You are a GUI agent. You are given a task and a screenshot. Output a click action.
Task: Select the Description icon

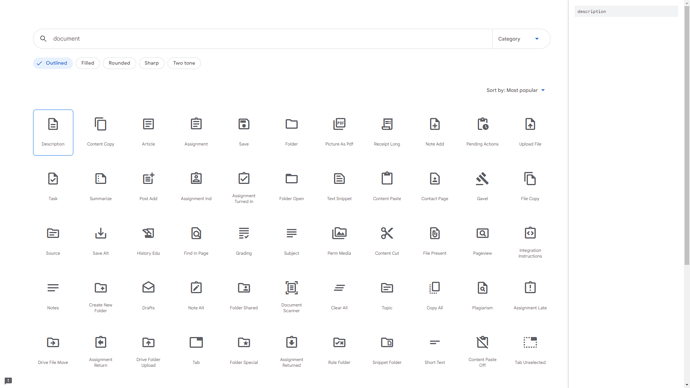53,124
